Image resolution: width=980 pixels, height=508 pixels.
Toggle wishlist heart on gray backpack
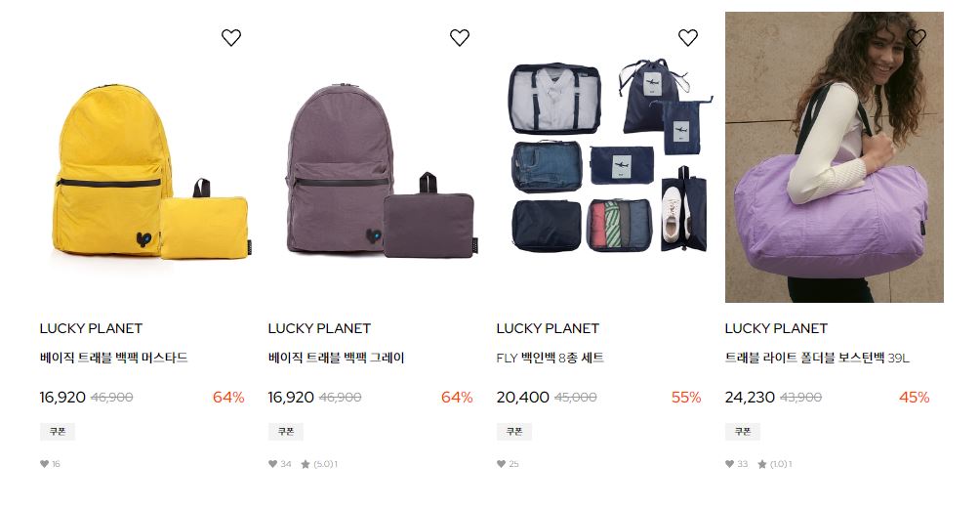tap(460, 37)
